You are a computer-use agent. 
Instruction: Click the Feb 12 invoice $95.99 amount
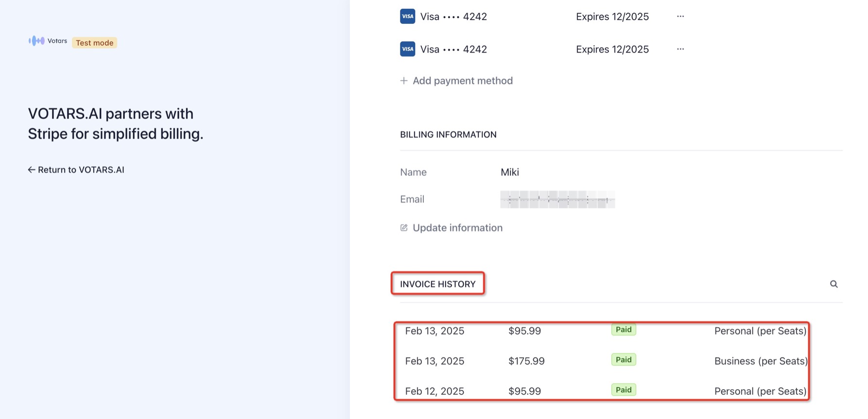click(524, 391)
